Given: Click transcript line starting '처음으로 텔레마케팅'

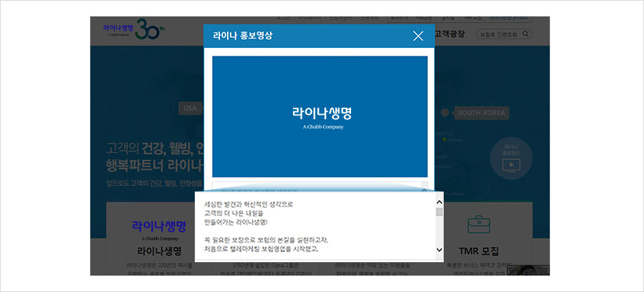Looking at the screenshot, I should point(262,250).
